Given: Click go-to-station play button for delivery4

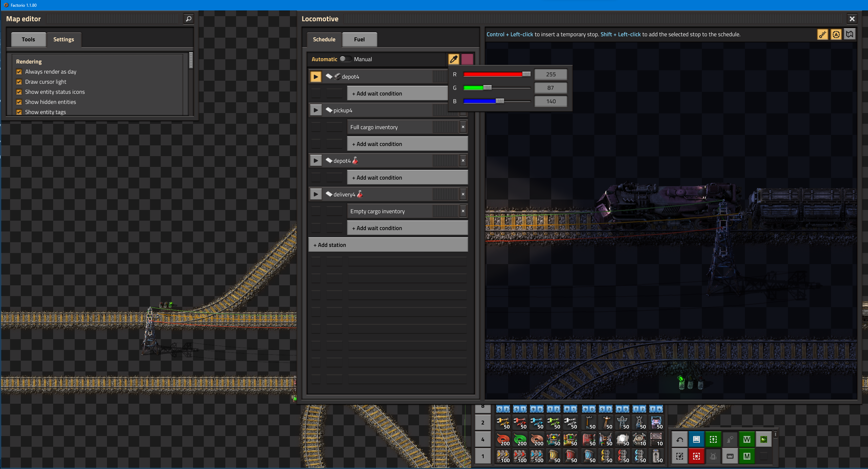Looking at the screenshot, I should click(x=316, y=194).
